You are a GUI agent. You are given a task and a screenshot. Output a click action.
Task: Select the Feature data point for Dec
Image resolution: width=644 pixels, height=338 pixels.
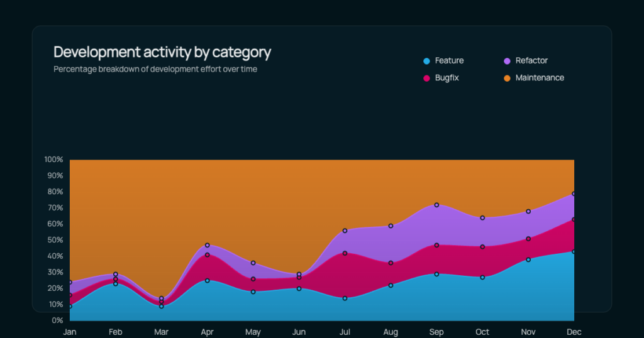click(574, 251)
